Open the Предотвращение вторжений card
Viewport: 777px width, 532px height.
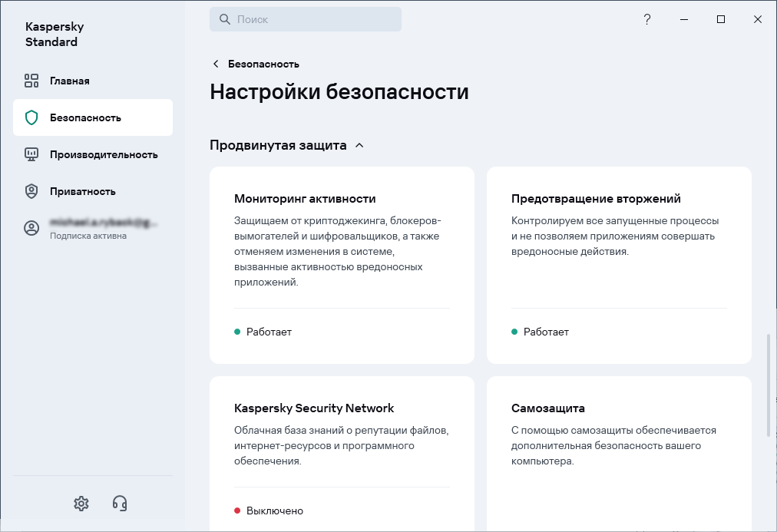click(x=619, y=265)
